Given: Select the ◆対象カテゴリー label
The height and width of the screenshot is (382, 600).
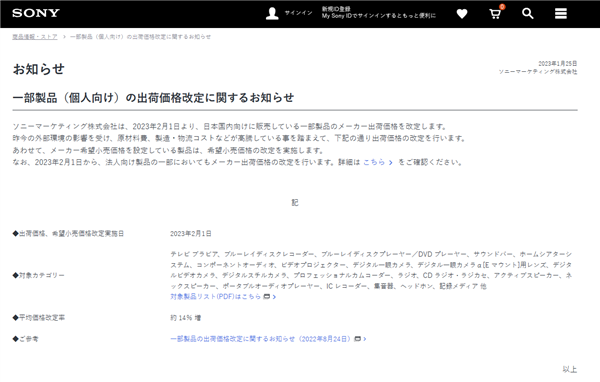Looking at the screenshot, I should pos(39,275).
